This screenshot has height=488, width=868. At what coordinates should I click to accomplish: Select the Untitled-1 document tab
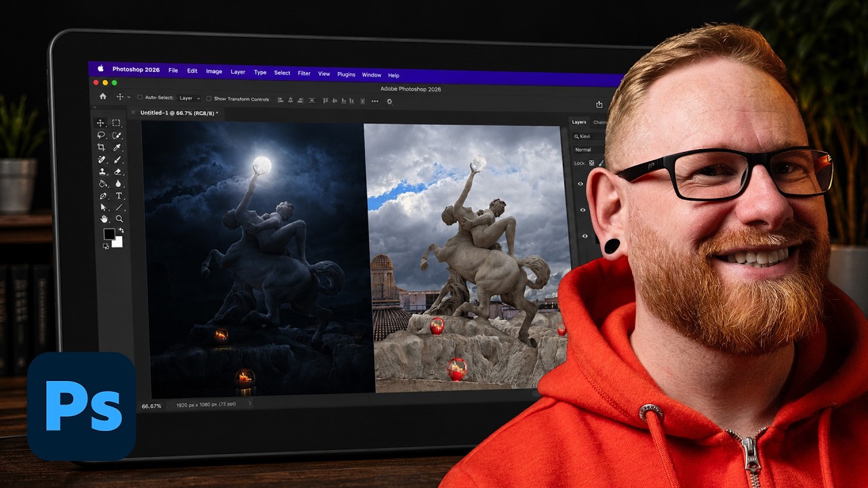pos(179,113)
